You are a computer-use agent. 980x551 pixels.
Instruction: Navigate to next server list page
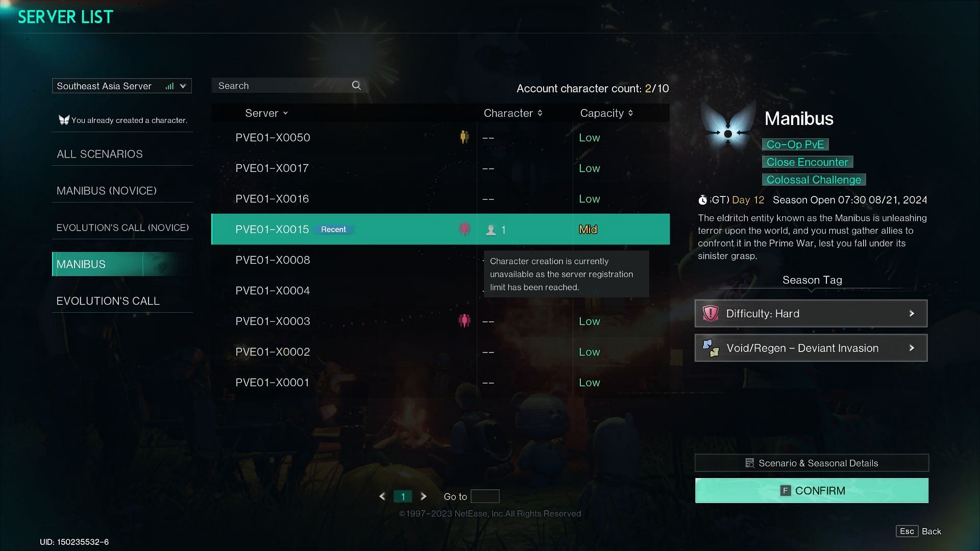(423, 496)
